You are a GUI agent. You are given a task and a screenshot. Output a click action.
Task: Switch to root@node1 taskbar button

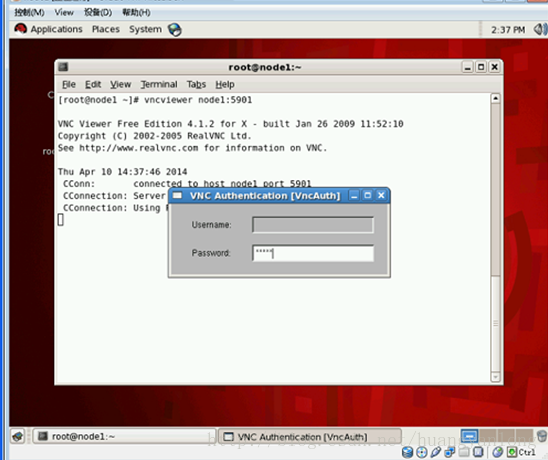[124, 437]
